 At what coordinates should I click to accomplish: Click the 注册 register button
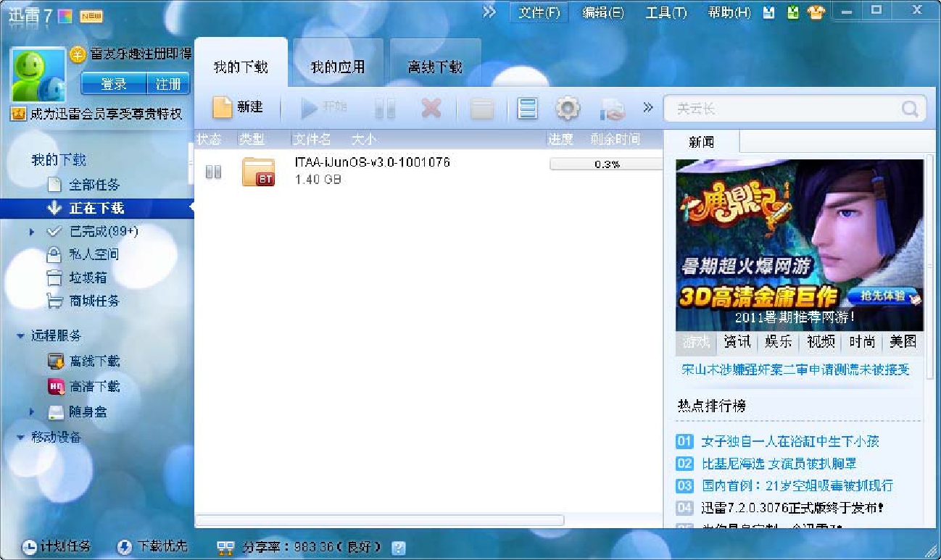(x=168, y=84)
